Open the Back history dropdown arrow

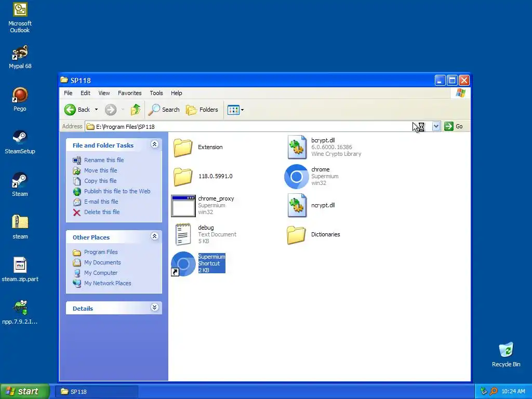[96, 110]
